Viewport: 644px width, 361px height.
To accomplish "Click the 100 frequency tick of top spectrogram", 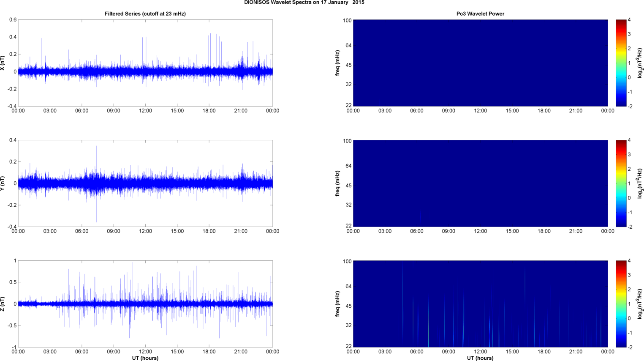I will coord(347,21).
